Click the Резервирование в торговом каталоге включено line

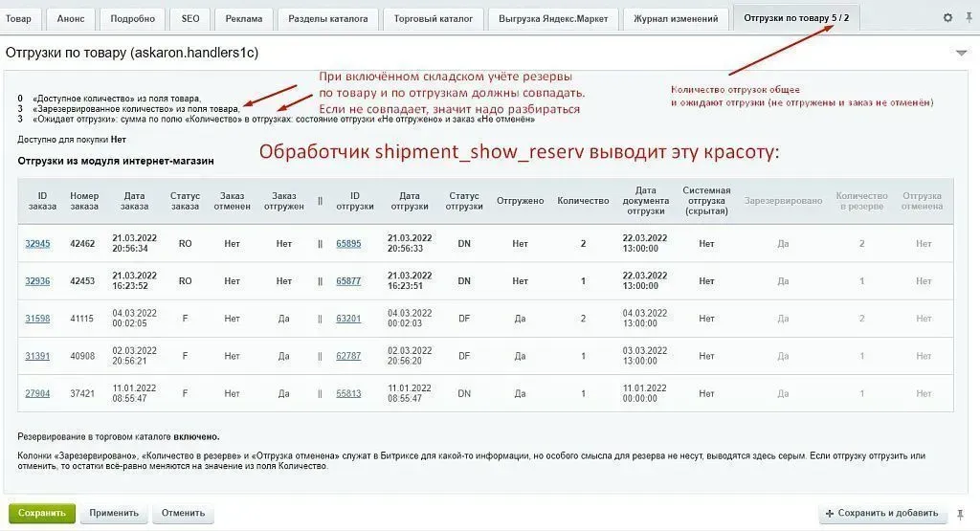119,437
